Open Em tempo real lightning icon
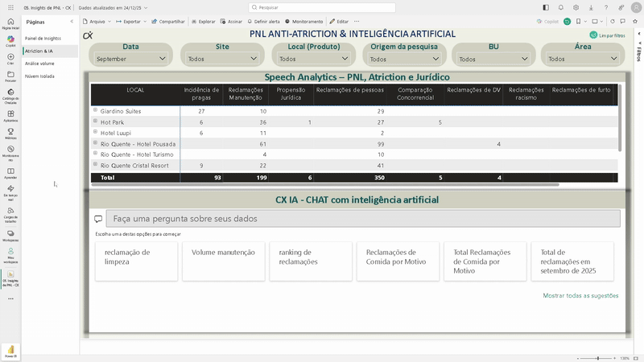Image resolution: width=644 pixels, height=362 pixels. pos(10,192)
